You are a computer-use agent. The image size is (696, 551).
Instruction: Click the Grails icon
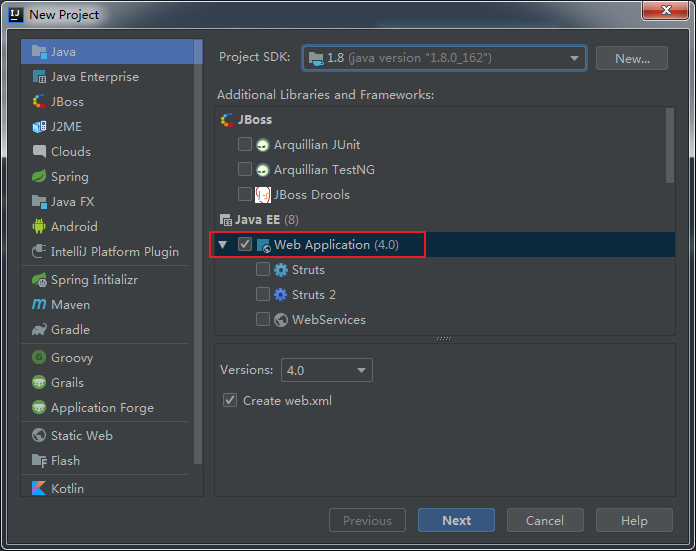pyautogui.click(x=39, y=382)
